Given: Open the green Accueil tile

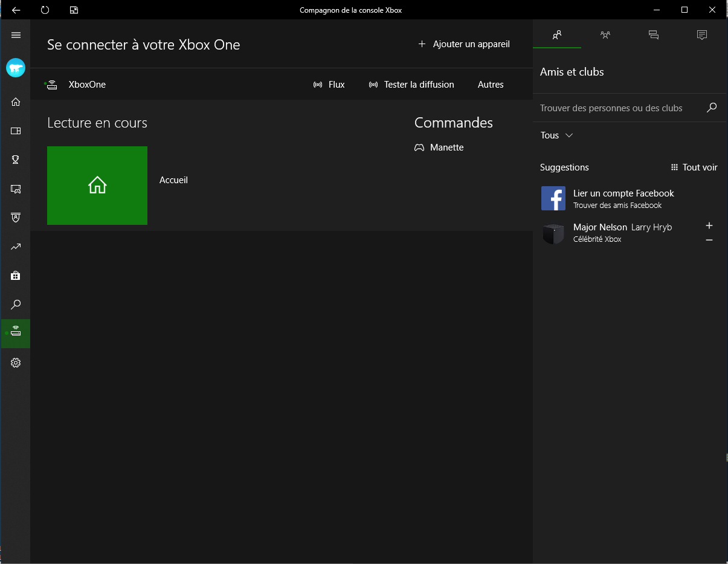Looking at the screenshot, I should coord(97,186).
